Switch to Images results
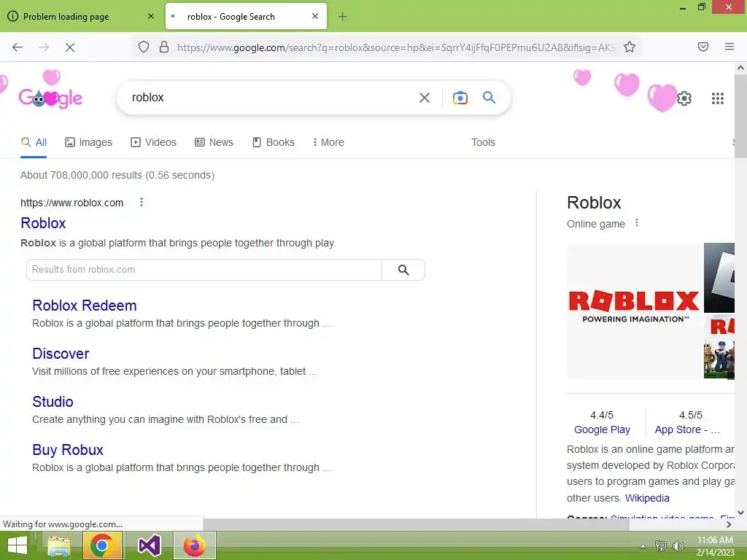747x560 pixels. 88,142
